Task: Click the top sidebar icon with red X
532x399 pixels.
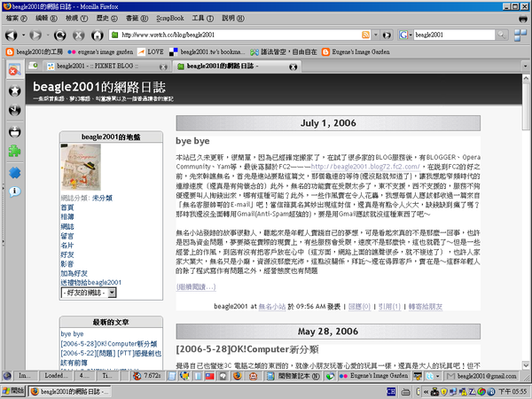Action: coord(14,69)
